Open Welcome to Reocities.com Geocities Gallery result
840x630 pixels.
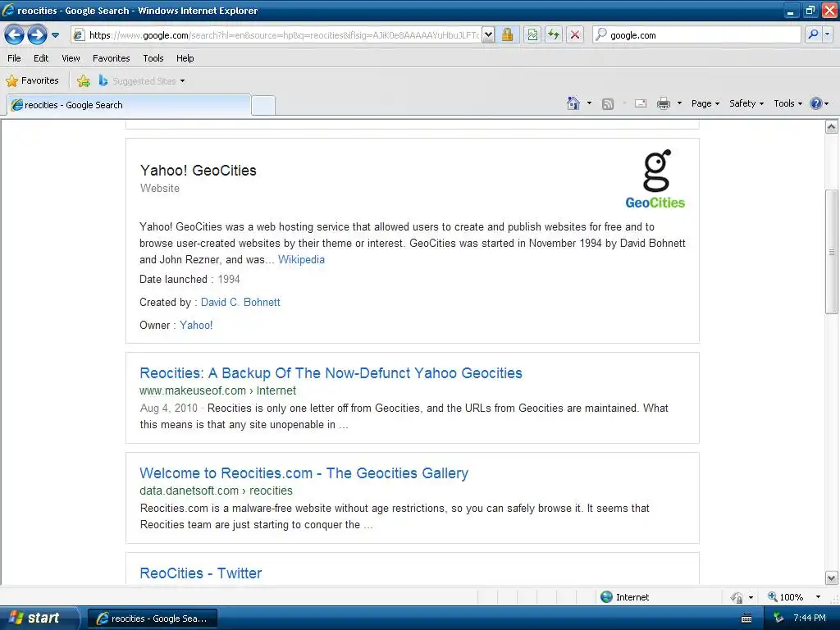tap(304, 473)
